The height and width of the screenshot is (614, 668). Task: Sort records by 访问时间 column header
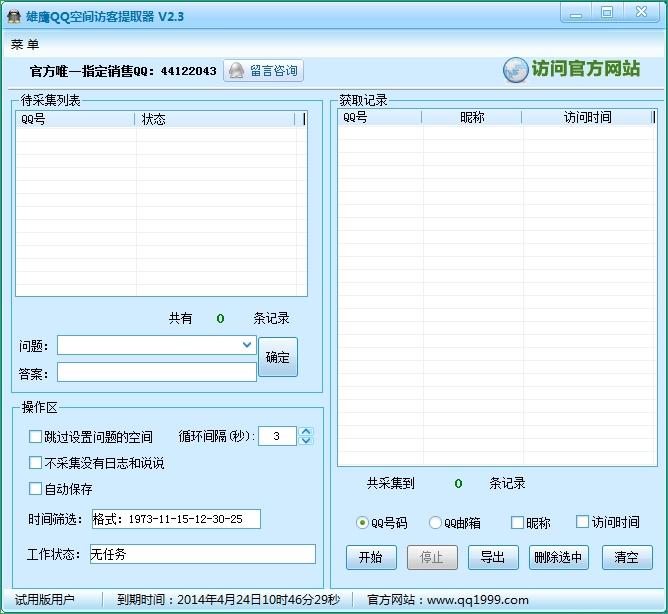(587, 117)
